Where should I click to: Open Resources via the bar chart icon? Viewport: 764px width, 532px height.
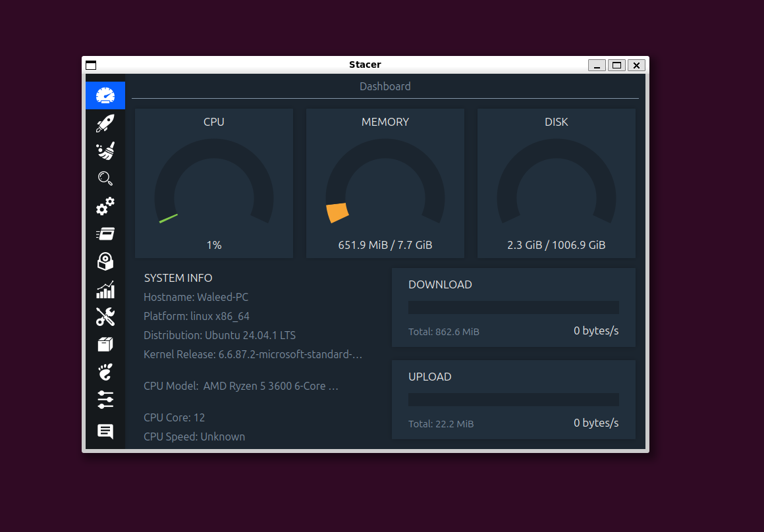point(105,289)
